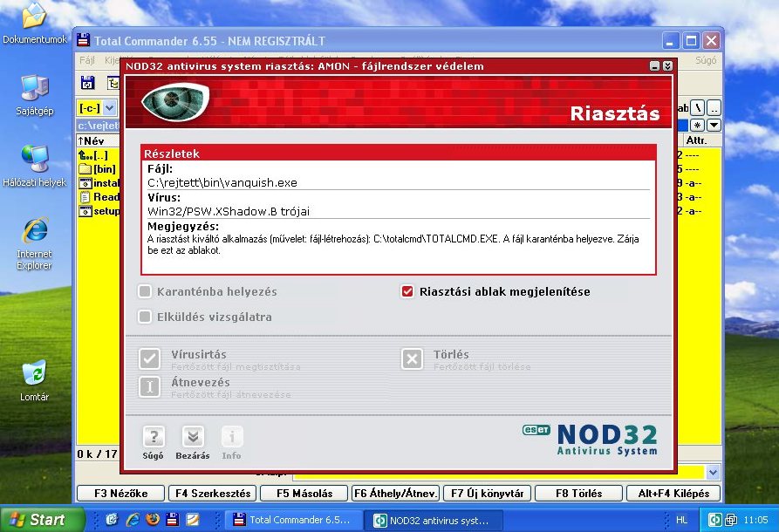Viewport: 779px width, 532px height.
Task: Click Firefox quick launch icon
Action: [153, 520]
